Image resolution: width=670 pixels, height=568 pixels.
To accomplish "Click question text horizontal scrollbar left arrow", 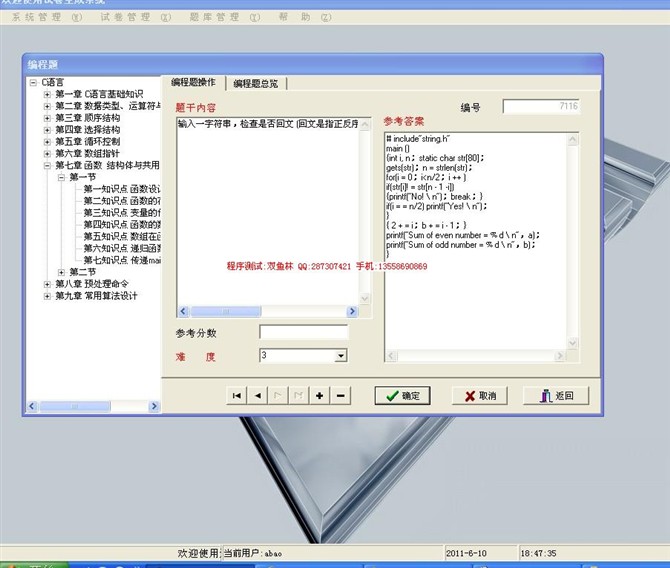I will 183,311.
